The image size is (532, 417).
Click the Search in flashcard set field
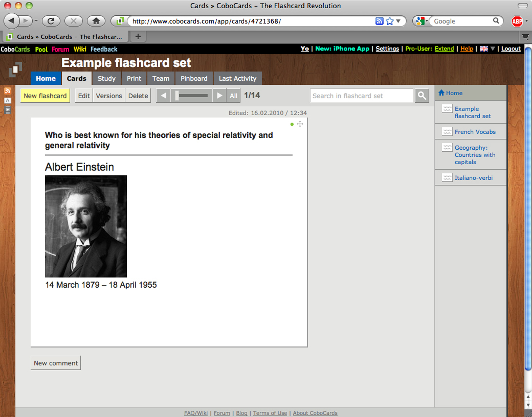click(x=361, y=96)
